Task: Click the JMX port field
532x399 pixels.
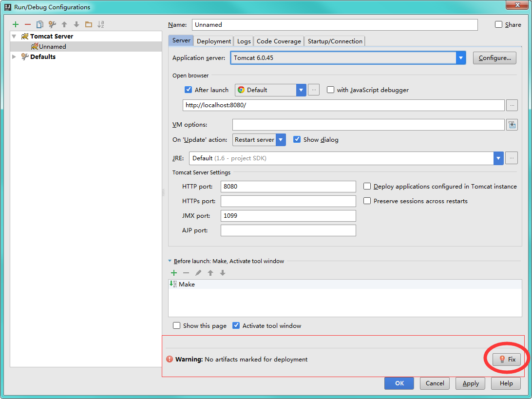Action: (x=288, y=215)
